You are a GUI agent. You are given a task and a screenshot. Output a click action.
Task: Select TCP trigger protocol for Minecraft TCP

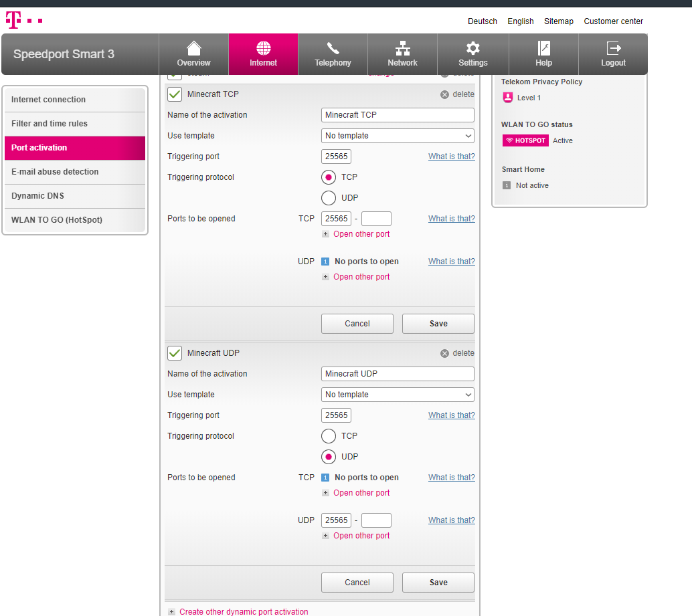click(x=329, y=177)
